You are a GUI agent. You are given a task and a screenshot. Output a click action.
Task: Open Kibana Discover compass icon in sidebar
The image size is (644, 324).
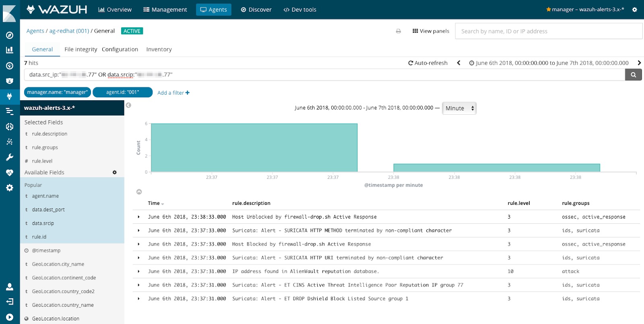click(x=10, y=35)
